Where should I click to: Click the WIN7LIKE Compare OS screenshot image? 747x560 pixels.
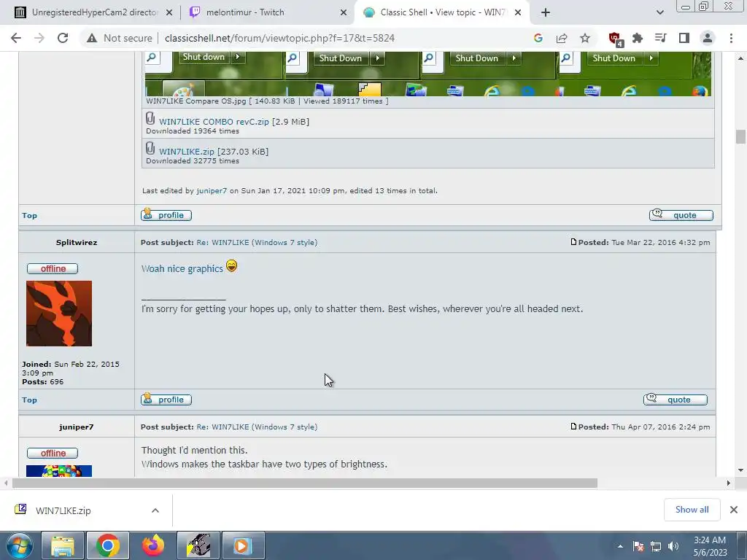tap(427, 74)
